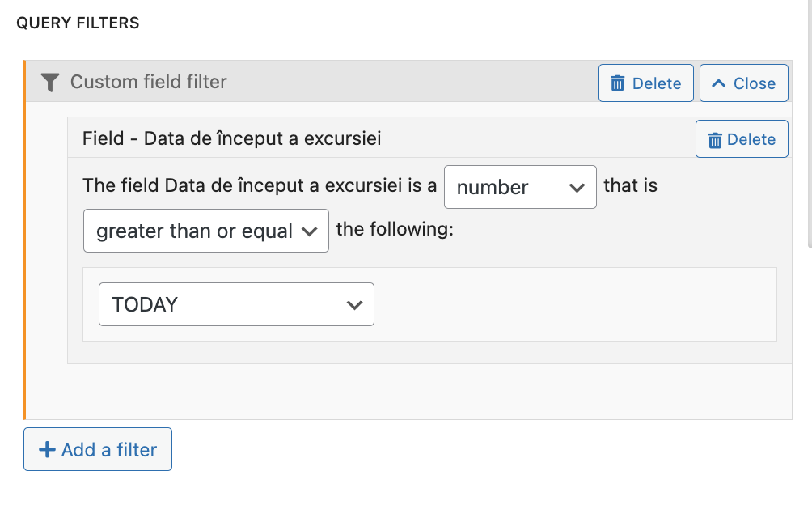Click the up-chevron icon beside Close

click(719, 83)
